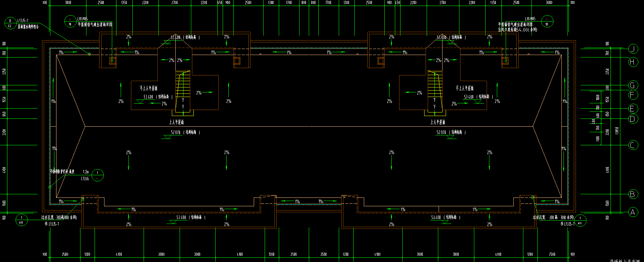
Task: Click the right 过水孔宽 300高300(余同) note
Action: [553, 218]
